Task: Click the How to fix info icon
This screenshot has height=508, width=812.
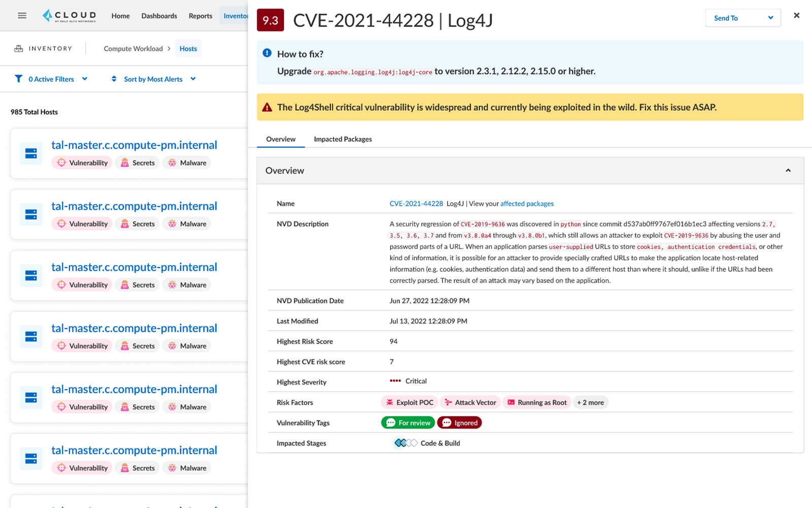Action: click(x=267, y=53)
